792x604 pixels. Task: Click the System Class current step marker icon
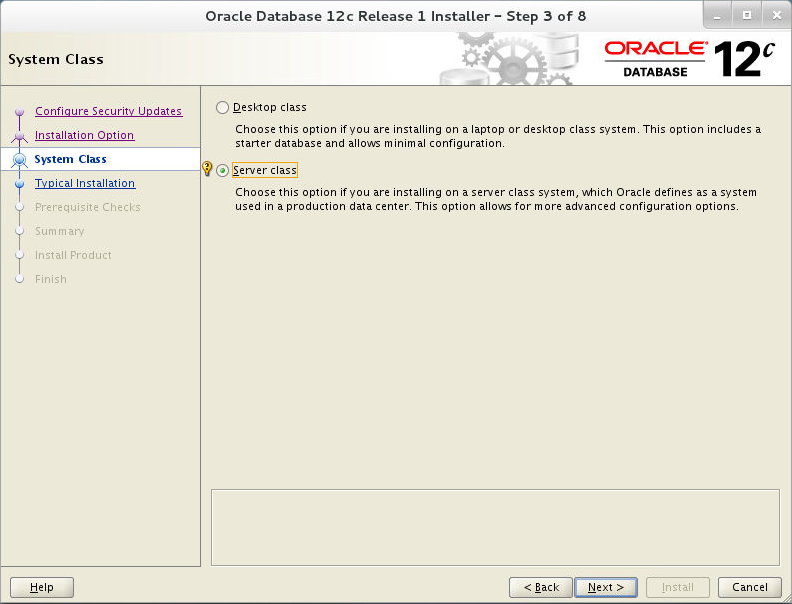[20, 160]
